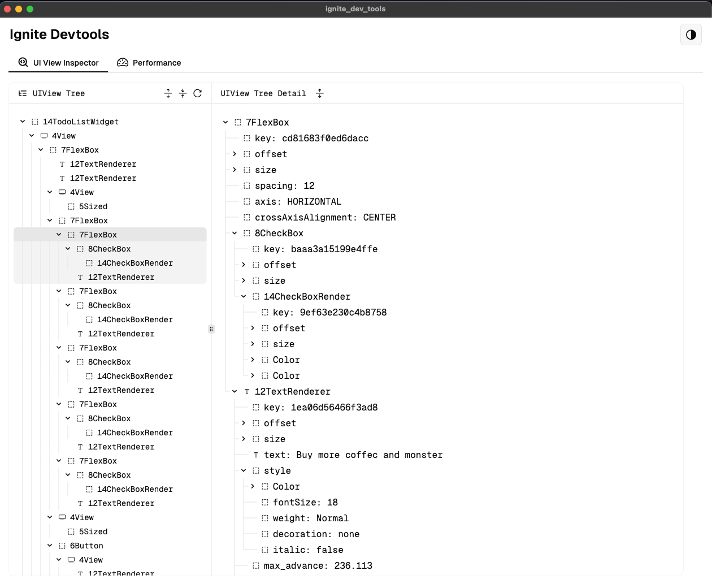The width and height of the screenshot is (712, 588).
Task: Click the splitter handle between the panels
Action: coord(211,328)
